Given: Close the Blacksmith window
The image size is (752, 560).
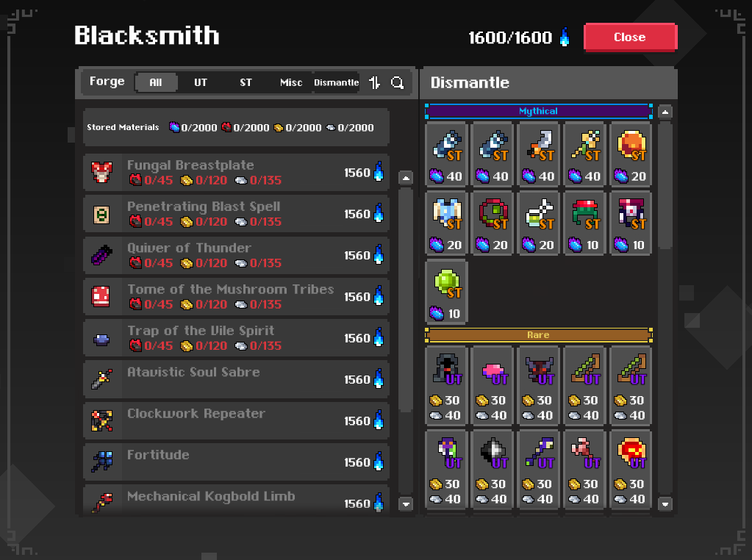Looking at the screenshot, I should pos(630,37).
